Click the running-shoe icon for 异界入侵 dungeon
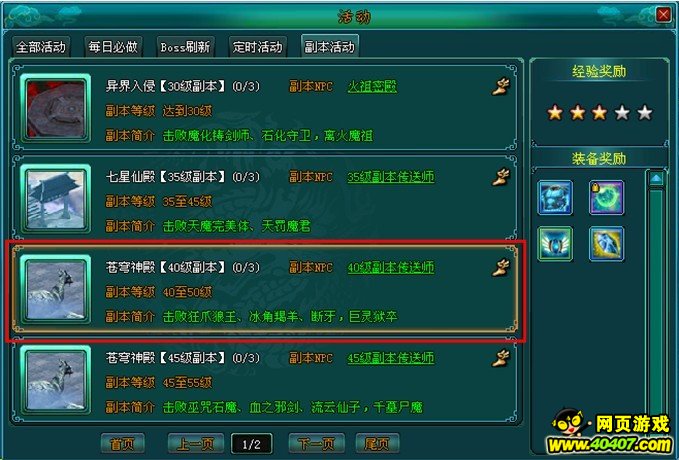This screenshot has height=460, width=679. coord(501,86)
